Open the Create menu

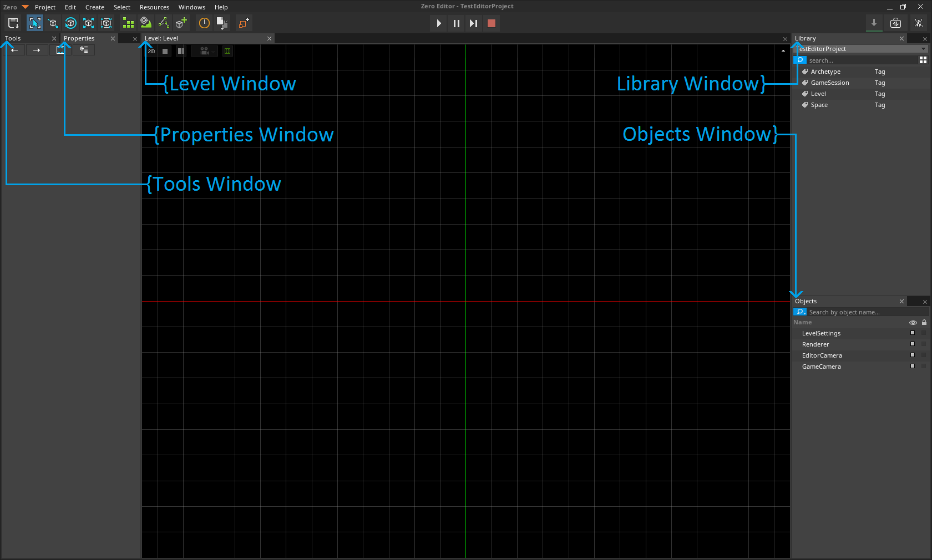(95, 7)
